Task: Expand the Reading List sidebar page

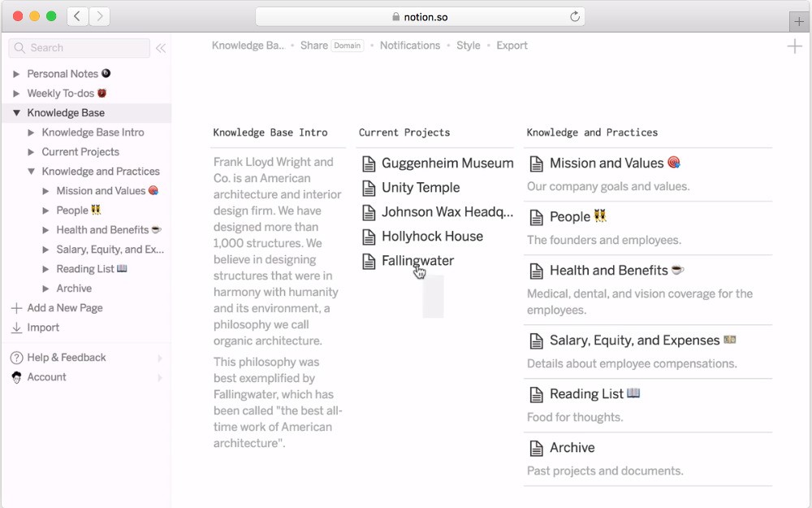Action: click(x=45, y=269)
